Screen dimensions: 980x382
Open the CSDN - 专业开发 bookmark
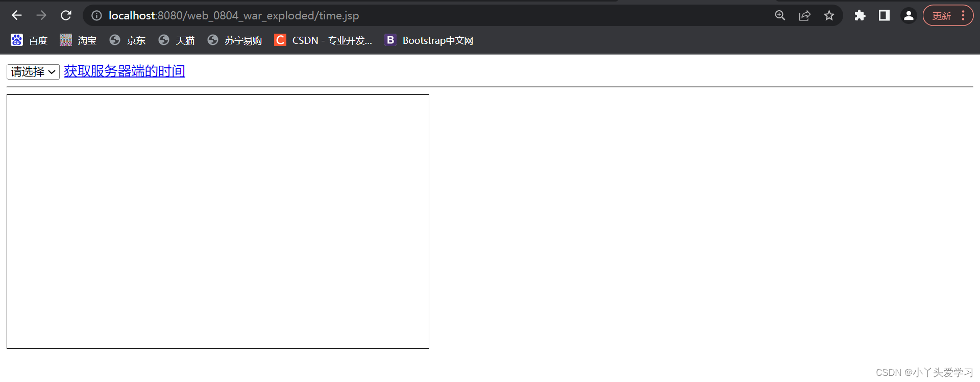(323, 40)
